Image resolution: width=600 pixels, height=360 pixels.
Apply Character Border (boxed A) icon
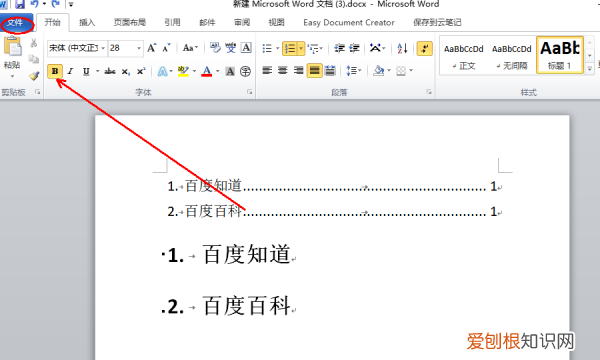tap(246, 48)
